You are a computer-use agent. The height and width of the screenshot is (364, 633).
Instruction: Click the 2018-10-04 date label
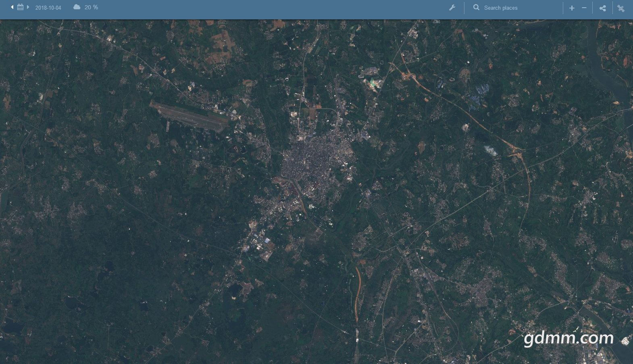[48, 8]
